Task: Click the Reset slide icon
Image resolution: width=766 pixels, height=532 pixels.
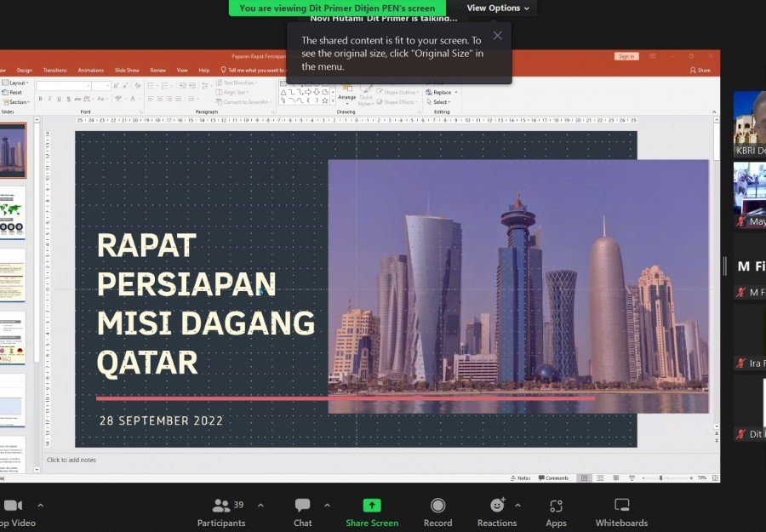Action: click(x=12, y=92)
